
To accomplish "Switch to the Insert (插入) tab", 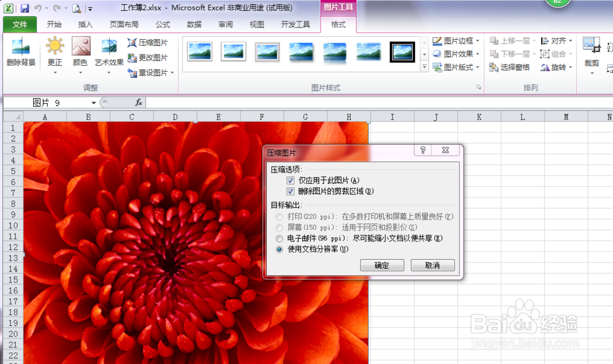I will tap(85, 25).
